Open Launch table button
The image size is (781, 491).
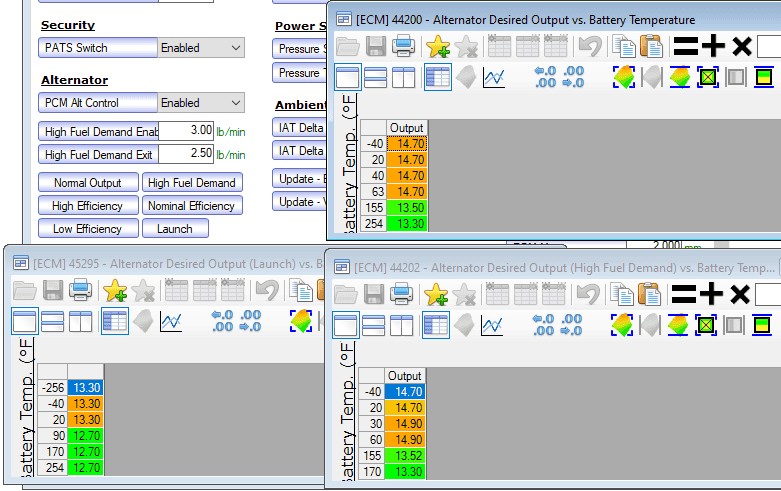click(175, 229)
